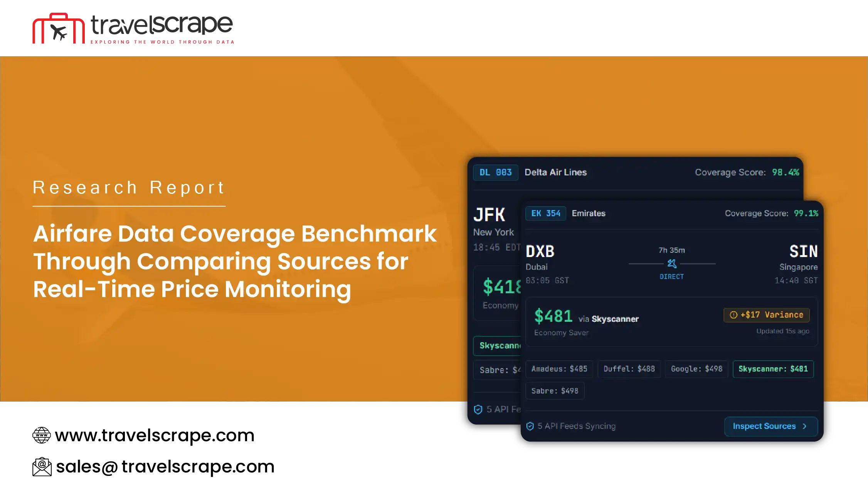Viewport: 868px width, 489px height.
Task: Click the globe www icon
Action: pos(42,435)
